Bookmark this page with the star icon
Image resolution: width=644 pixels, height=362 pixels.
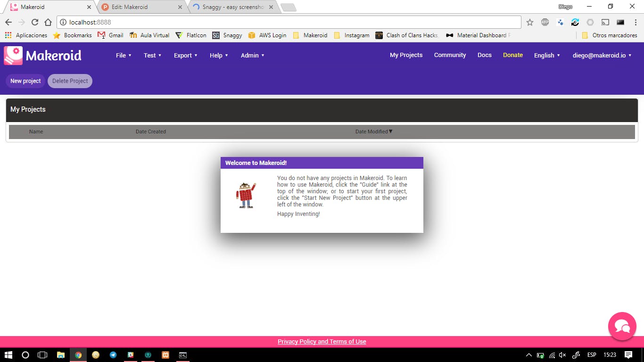(530, 22)
